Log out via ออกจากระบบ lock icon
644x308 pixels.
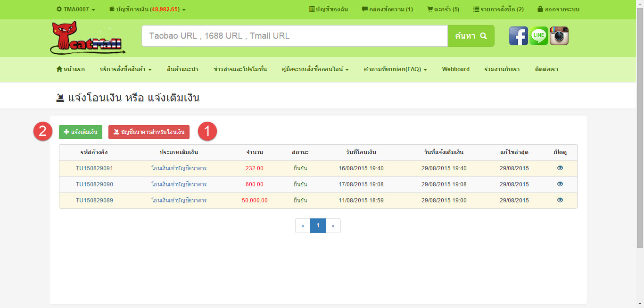[x=558, y=9]
